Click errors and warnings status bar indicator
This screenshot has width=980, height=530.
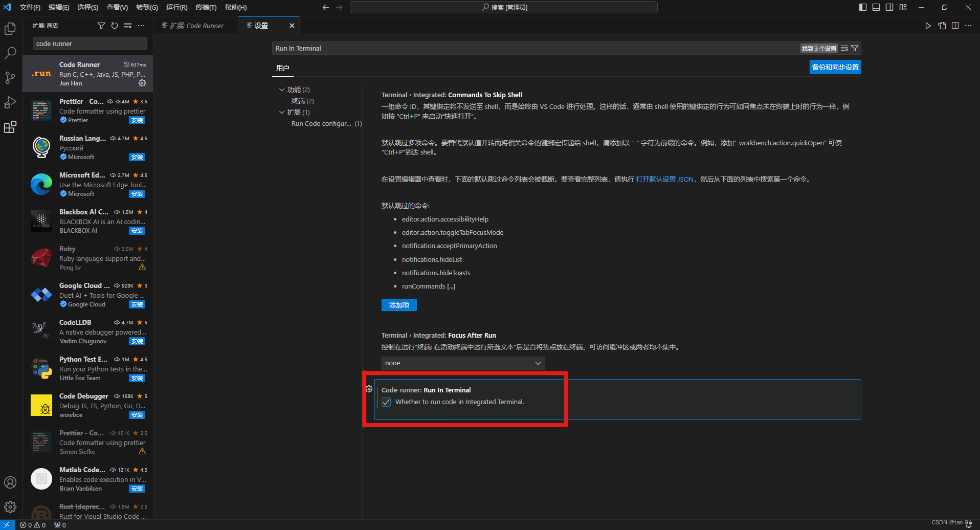click(x=33, y=525)
